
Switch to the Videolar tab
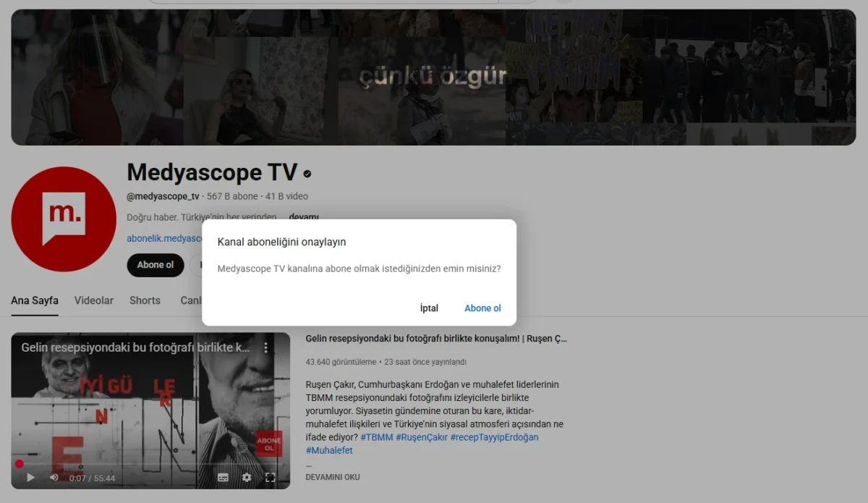pos(94,300)
